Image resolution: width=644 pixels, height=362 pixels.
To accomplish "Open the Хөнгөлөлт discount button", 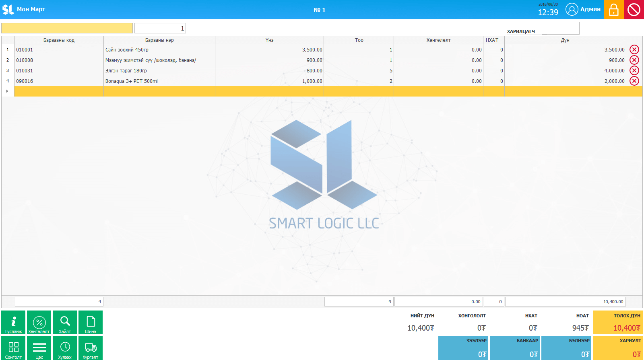I will point(39,322).
